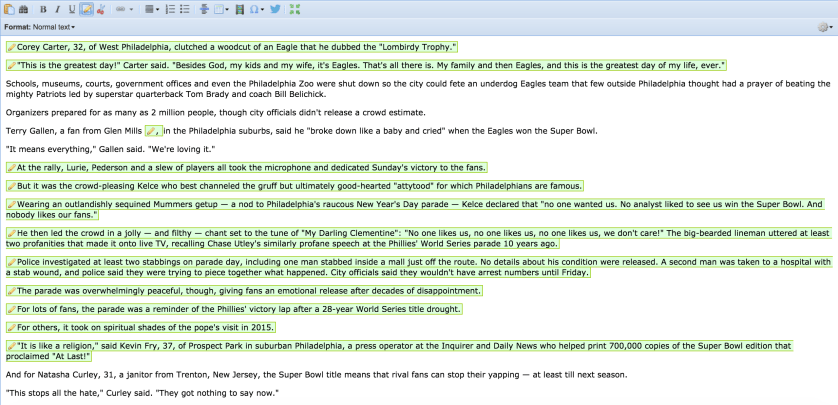
Task: Insert a numbered list
Action: click(x=170, y=9)
